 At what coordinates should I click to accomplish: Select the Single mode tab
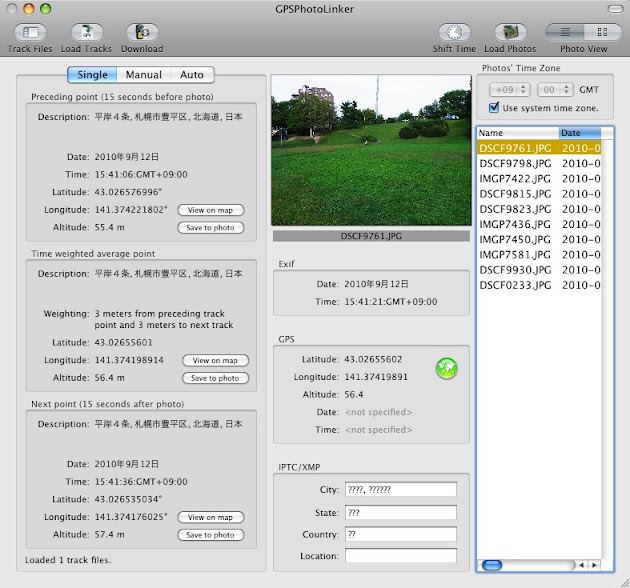coord(92,75)
